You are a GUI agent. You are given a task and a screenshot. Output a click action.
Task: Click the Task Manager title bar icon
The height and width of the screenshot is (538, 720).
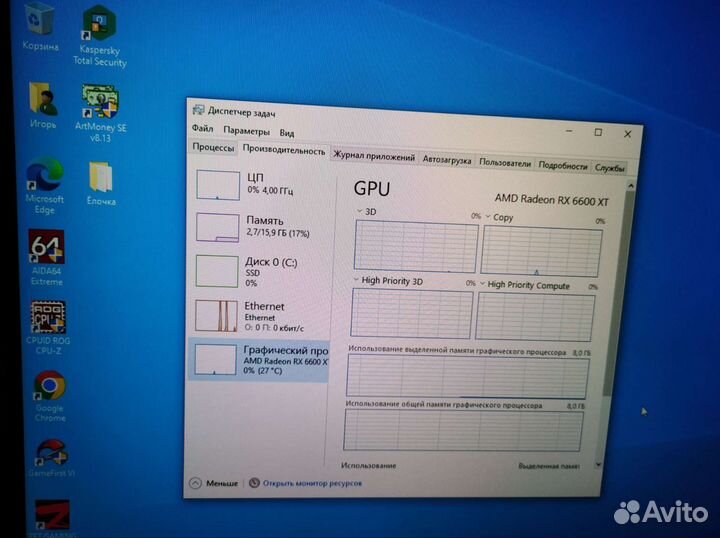pyautogui.click(x=198, y=110)
